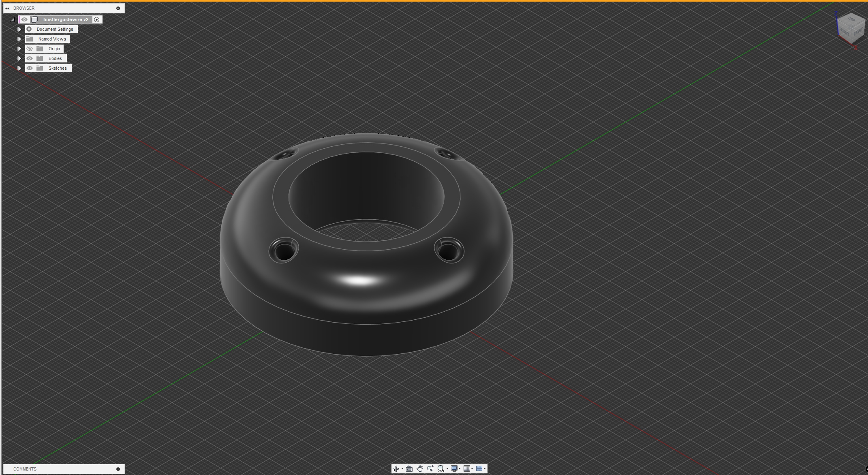Select the Orbit navigation tool

coord(396,469)
